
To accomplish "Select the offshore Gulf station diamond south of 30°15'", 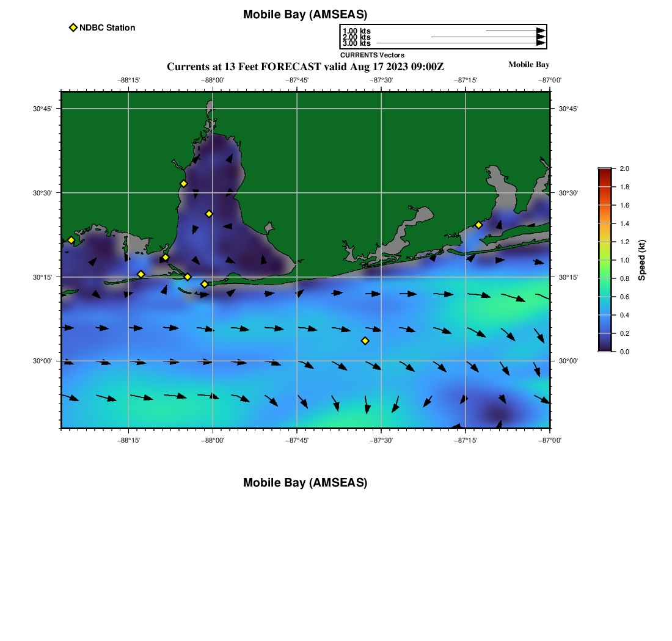I will point(365,341).
